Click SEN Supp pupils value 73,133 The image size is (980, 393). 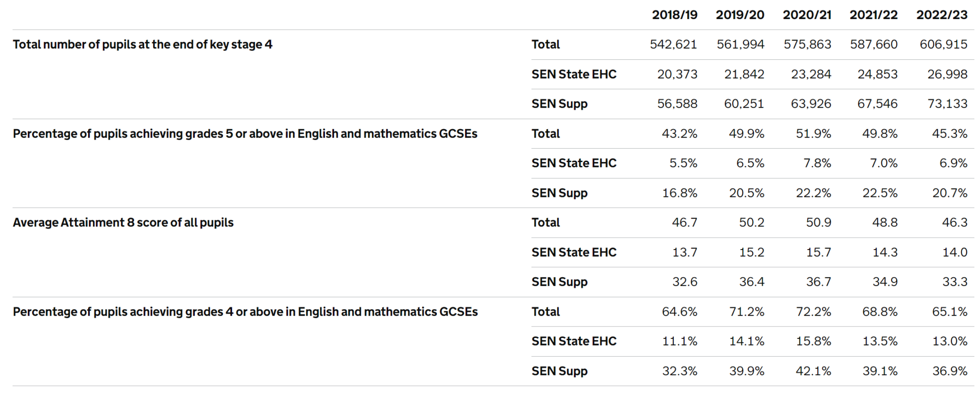(x=947, y=104)
